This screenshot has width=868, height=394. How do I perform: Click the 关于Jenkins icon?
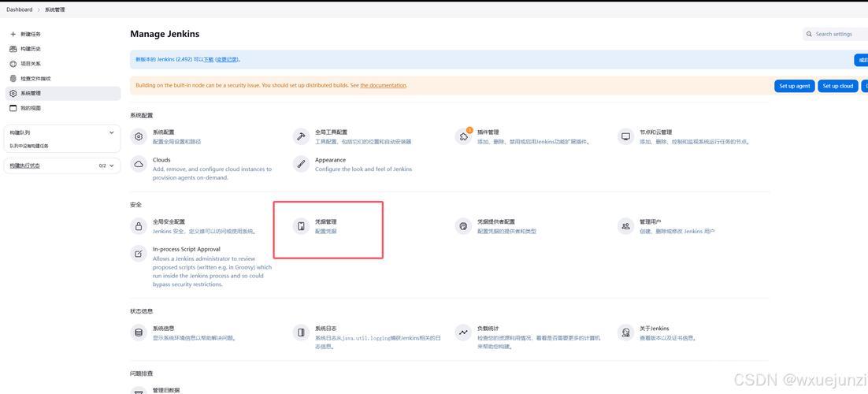coord(625,333)
